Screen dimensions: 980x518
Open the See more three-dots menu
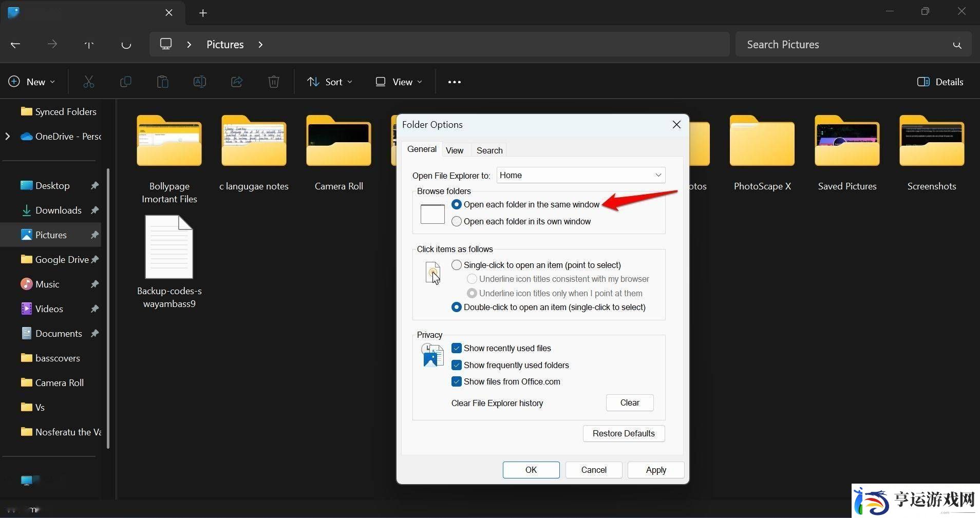(x=455, y=82)
